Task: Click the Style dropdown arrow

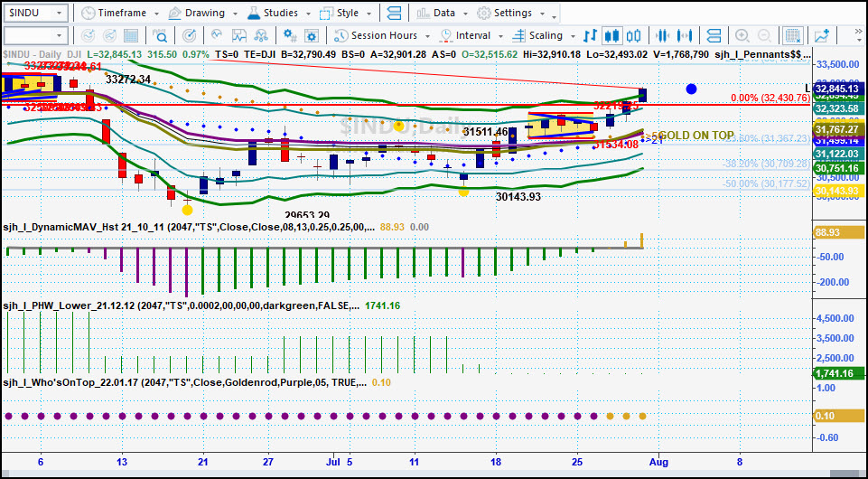Action: (x=369, y=14)
